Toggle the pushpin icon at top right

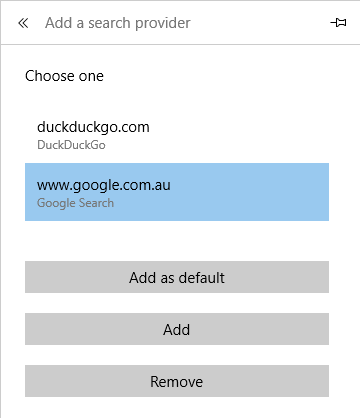(338, 23)
